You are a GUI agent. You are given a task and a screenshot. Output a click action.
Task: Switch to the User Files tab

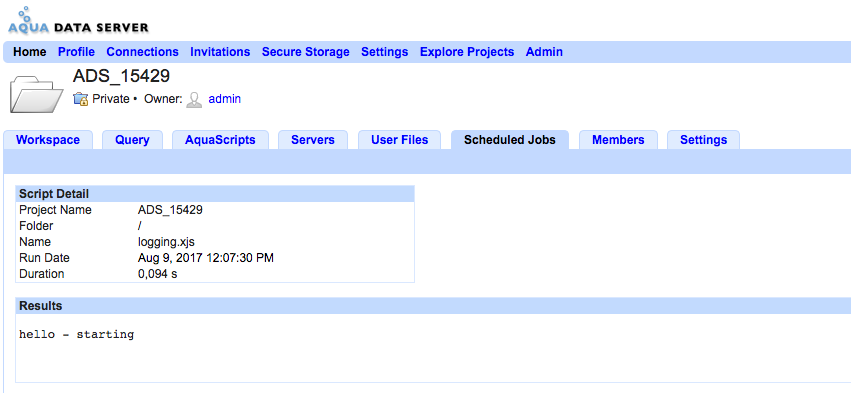[399, 140]
